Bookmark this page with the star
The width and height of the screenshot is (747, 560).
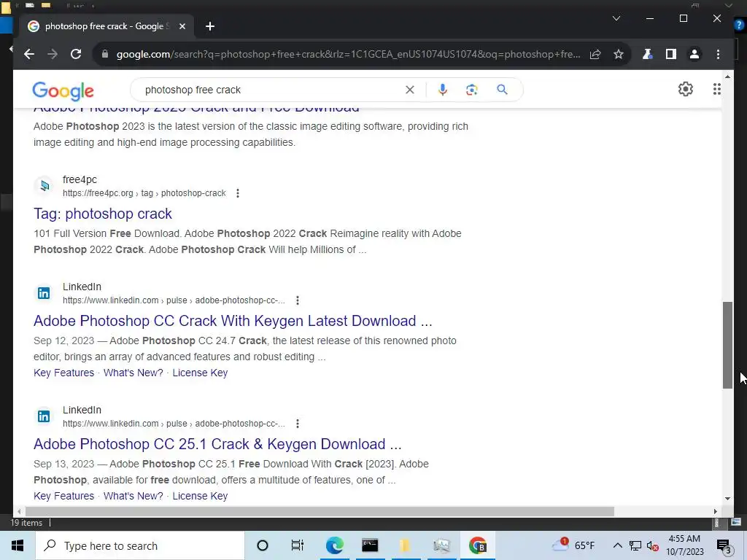619,54
